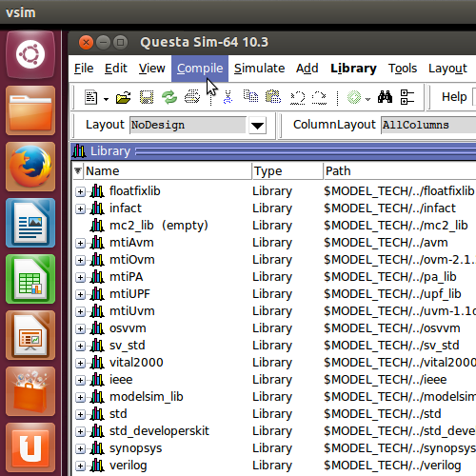The height and width of the screenshot is (476, 476).
Task: Open the File menu
Action: [x=84, y=69]
